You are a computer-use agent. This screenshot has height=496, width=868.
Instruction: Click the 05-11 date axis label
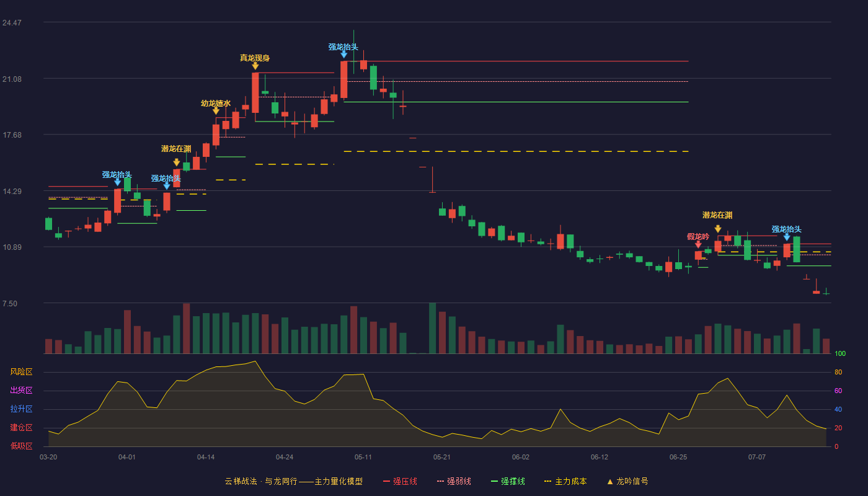coord(363,457)
